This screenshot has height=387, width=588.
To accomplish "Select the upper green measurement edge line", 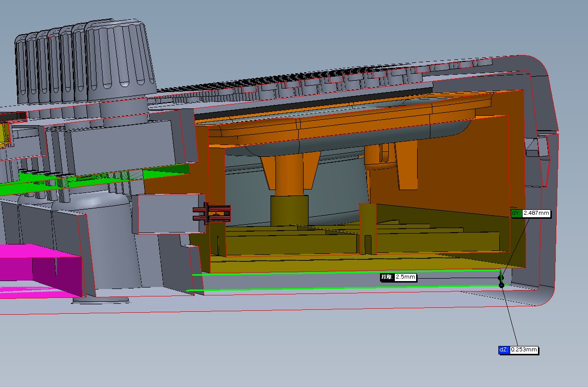I will coord(347,272).
